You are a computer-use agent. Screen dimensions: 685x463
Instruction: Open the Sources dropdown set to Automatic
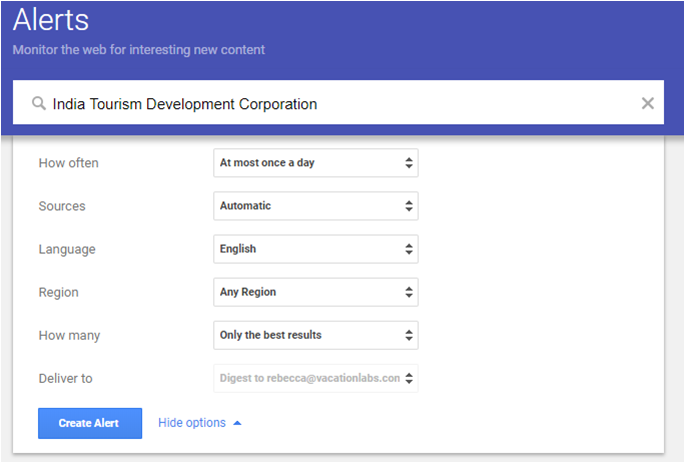315,206
